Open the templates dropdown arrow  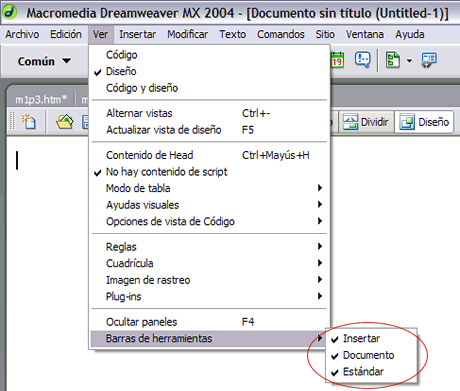coord(409,61)
